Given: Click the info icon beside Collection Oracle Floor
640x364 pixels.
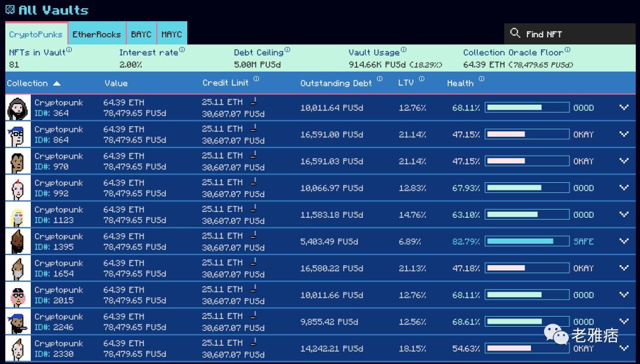Looking at the screenshot, I should pyautogui.click(x=567, y=50).
